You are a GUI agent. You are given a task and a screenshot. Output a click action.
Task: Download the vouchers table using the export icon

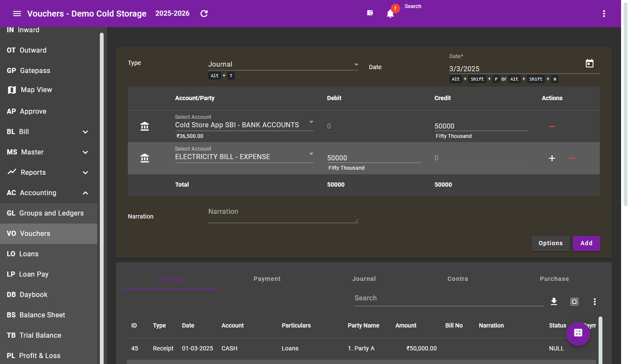[x=554, y=301]
